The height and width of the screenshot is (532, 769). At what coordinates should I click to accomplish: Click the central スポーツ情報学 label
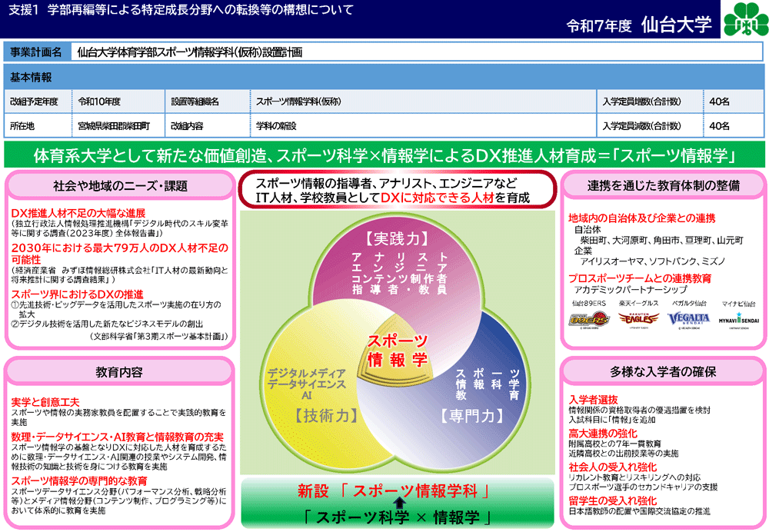(x=398, y=350)
